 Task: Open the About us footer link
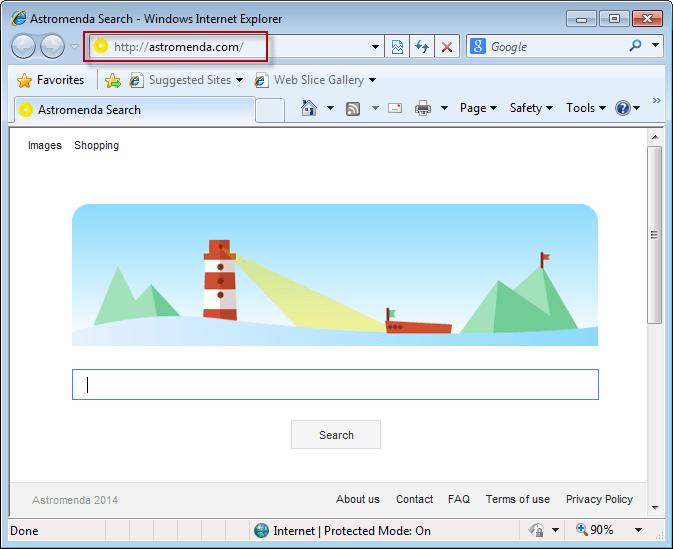(x=358, y=499)
